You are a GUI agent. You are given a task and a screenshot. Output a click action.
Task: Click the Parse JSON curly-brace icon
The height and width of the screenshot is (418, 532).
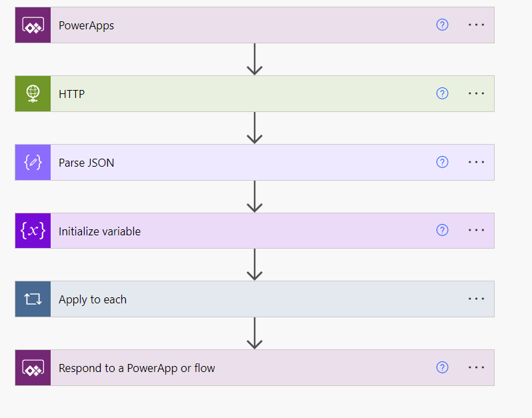(33, 163)
